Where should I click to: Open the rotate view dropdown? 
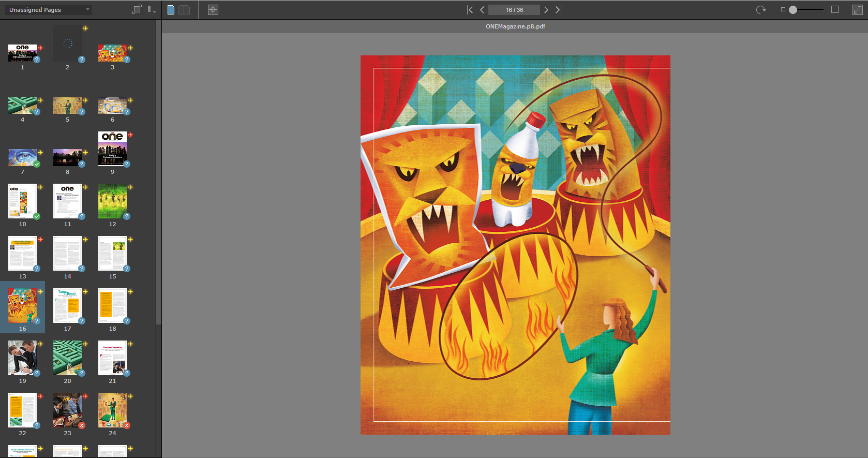[761, 10]
